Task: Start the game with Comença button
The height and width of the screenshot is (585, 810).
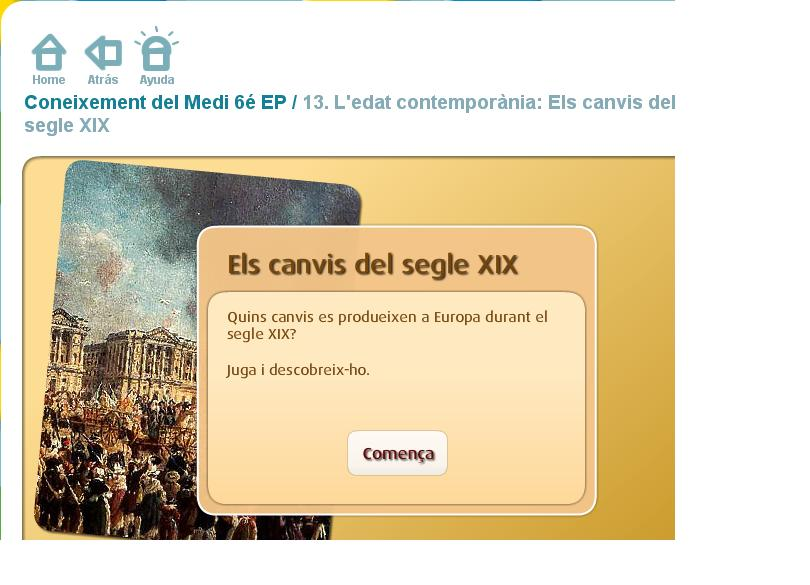Action: (398, 453)
